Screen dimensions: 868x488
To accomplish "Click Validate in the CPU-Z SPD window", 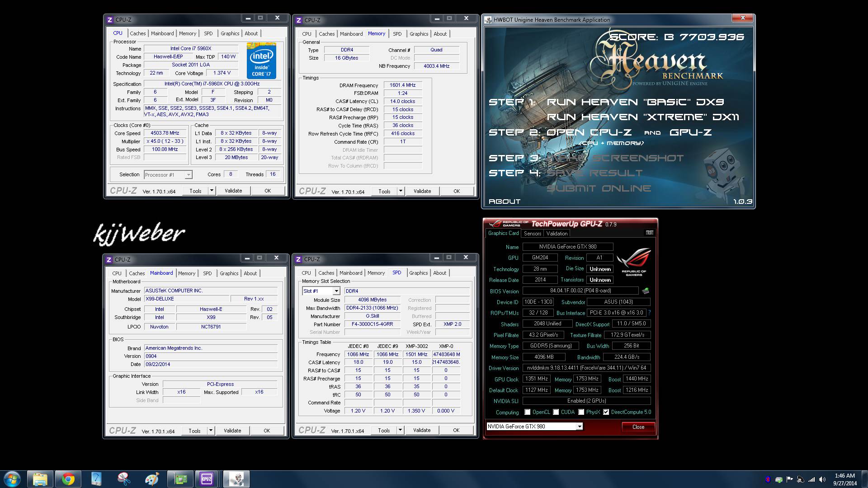I will [x=422, y=430].
